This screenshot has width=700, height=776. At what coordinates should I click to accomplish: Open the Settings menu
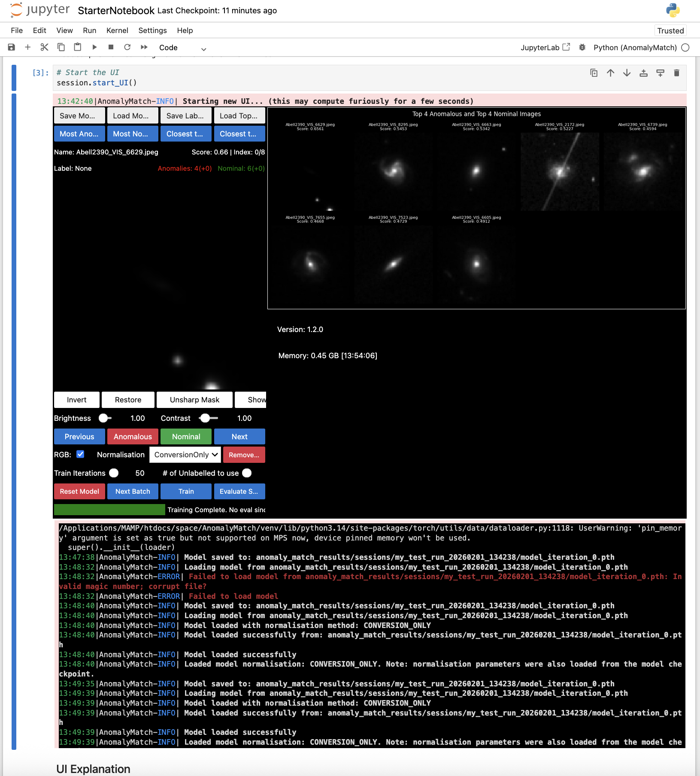(152, 30)
